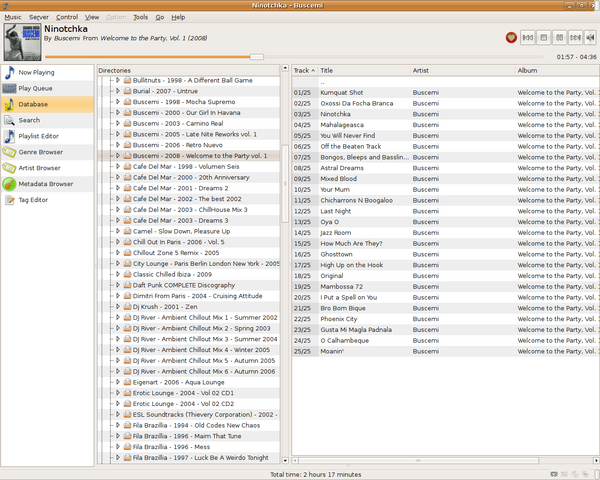600x480 pixels.
Task: Expand Bullitnuts - 1998 - A Different Ball Game
Action: pos(118,80)
